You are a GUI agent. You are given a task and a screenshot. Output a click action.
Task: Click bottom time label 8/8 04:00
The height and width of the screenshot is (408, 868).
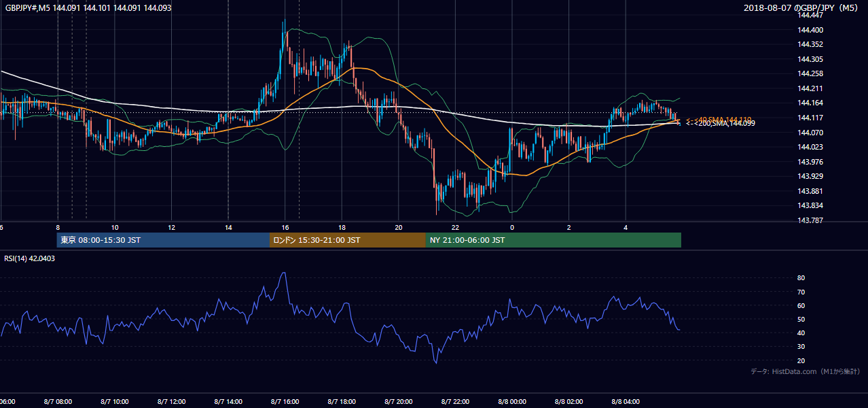[626, 401]
